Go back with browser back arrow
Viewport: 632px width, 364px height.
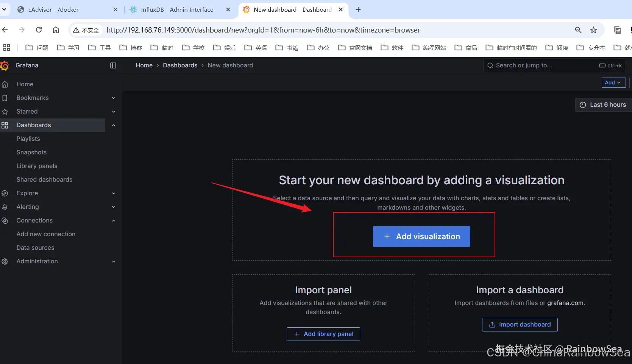5,30
